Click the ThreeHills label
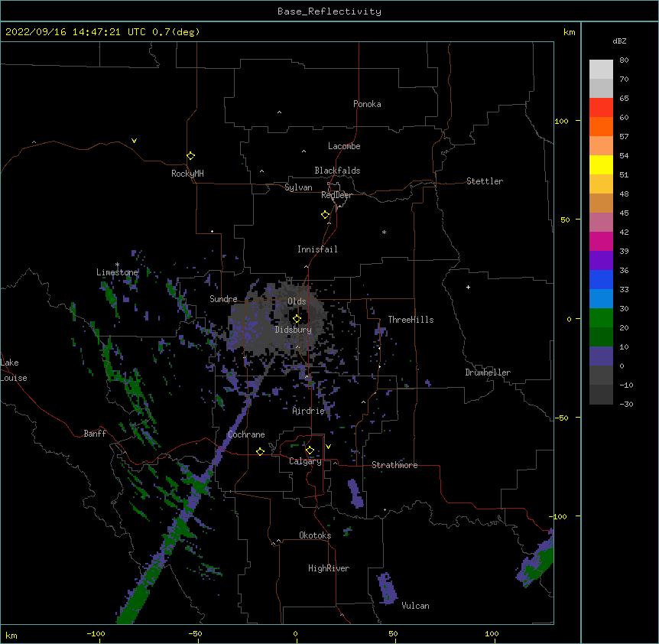 (411, 320)
